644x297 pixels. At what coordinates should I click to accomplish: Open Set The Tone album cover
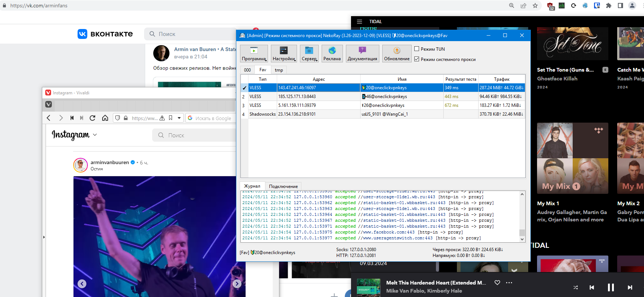[573, 43]
